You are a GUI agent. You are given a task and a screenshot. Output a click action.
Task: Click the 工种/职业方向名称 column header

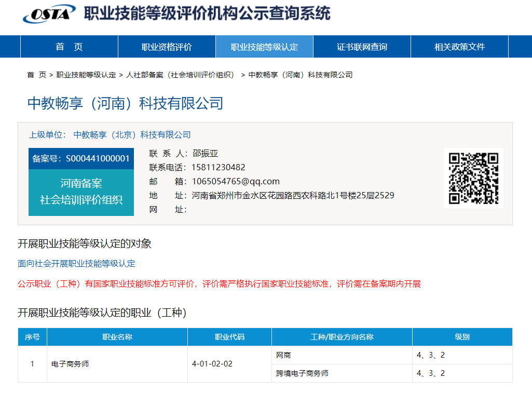click(342, 337)
